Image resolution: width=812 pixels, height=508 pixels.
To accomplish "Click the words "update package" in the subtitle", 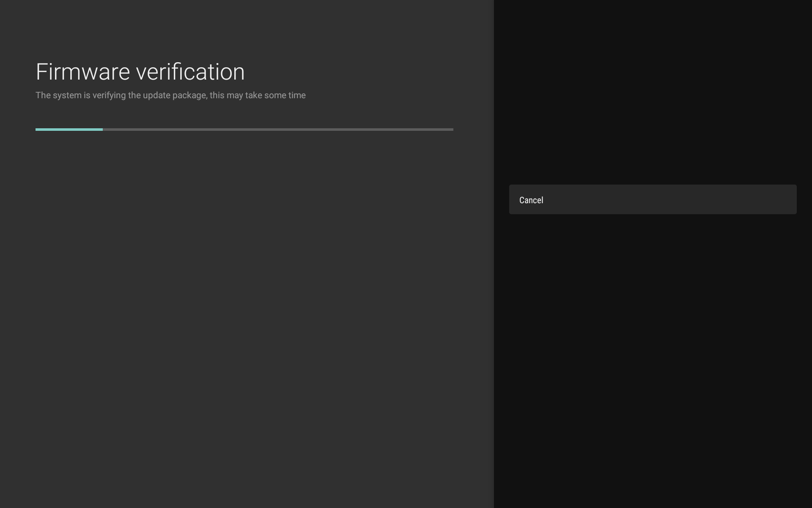I will [174, 95].
